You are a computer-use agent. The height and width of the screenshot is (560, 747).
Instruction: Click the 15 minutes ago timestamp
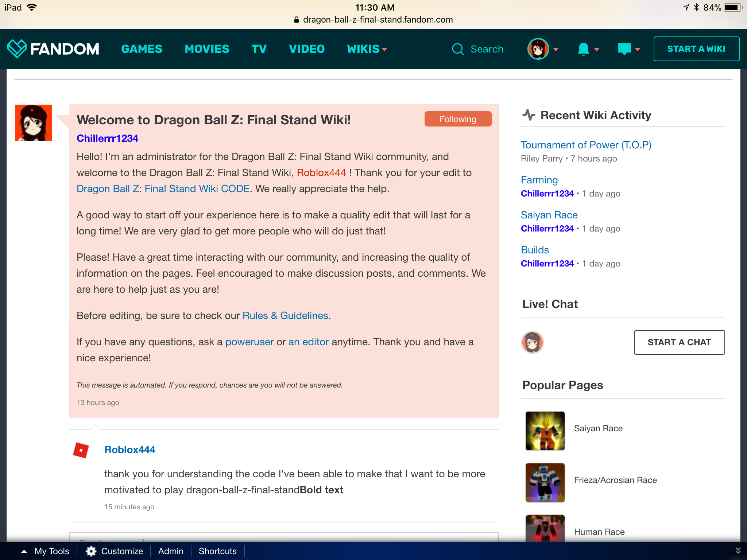pos(129,507)
